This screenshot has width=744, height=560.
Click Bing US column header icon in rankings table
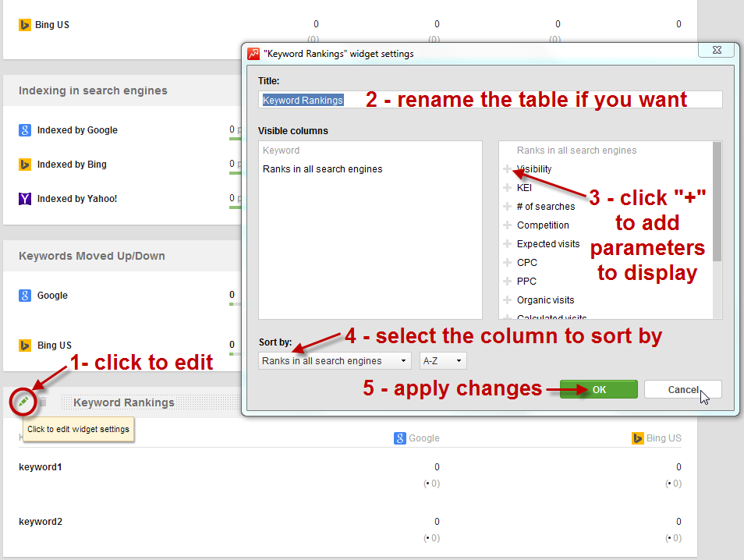tap(638, 438)
